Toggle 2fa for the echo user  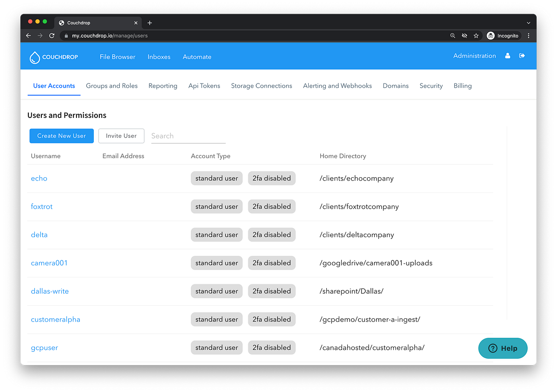(272, 178)
